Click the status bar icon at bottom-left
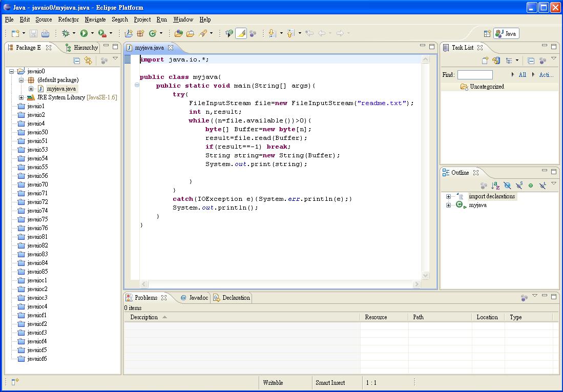Screen dimensions: 563x392 (x=15, y=382)
